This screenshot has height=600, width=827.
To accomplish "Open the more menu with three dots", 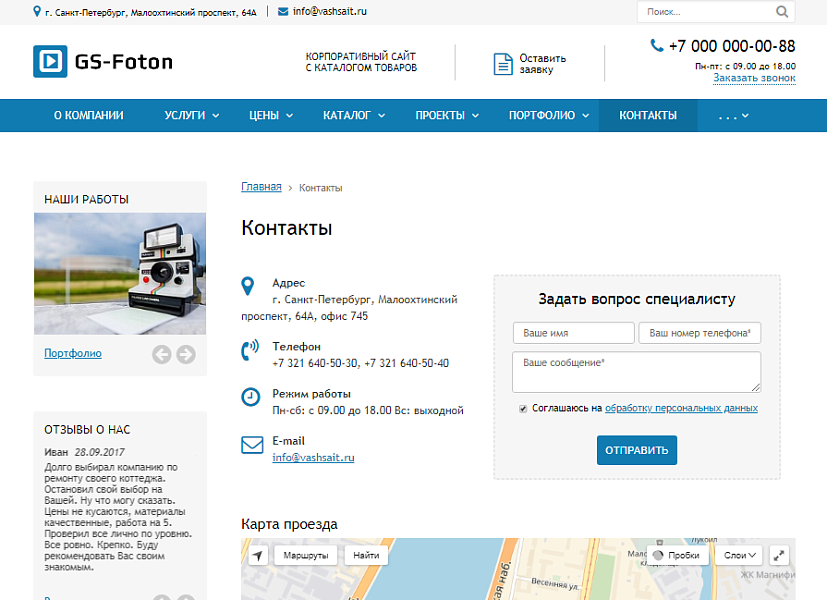I will (x=733, y=116).
